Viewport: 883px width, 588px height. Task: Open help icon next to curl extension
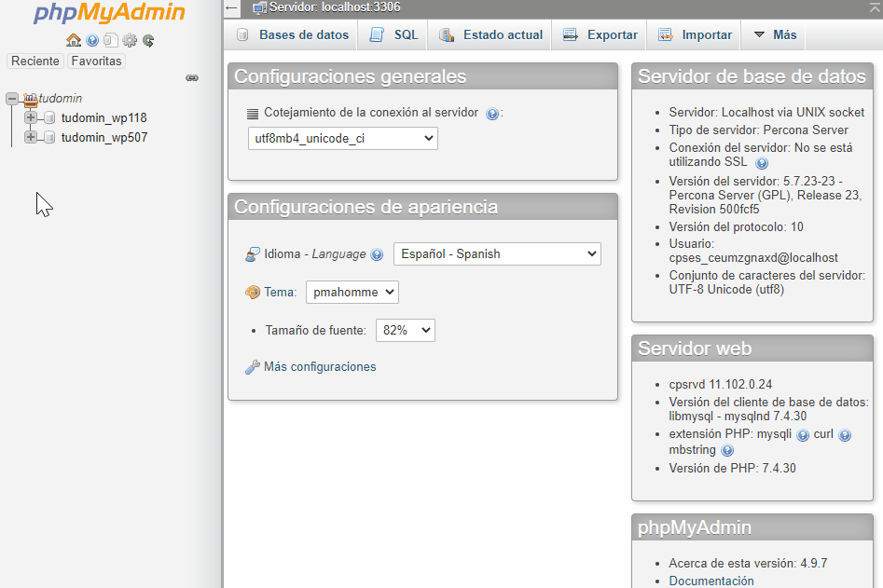[845, 435]
